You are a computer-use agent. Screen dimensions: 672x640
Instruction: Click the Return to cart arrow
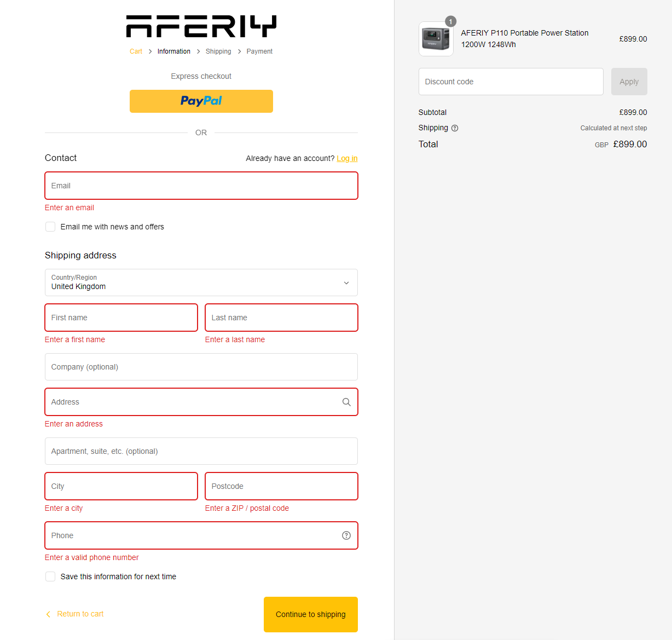48,614
